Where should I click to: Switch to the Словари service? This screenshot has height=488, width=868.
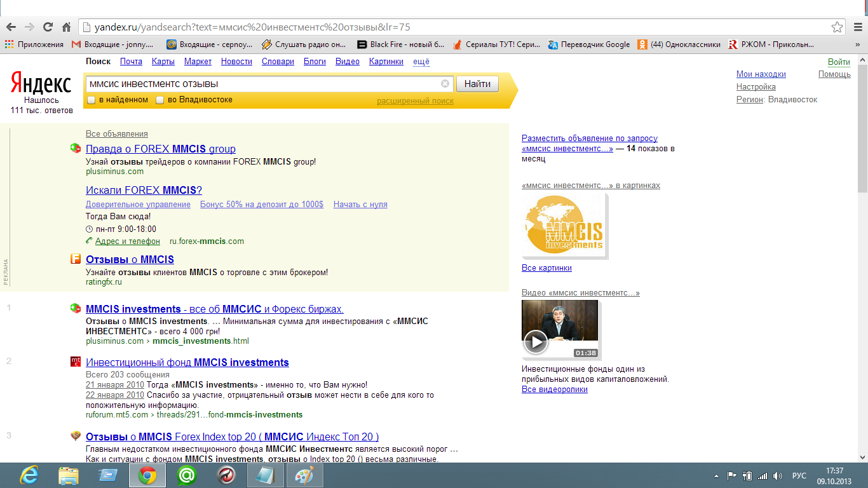point(278,62)
